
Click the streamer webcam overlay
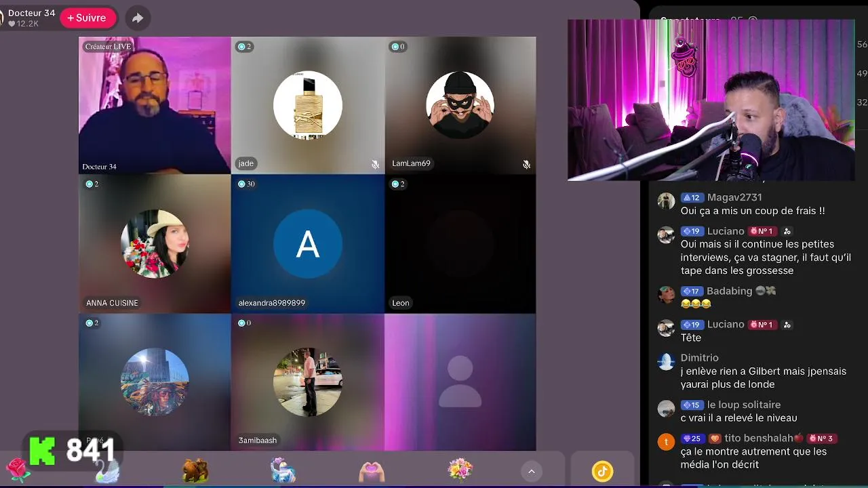(711, 100)
